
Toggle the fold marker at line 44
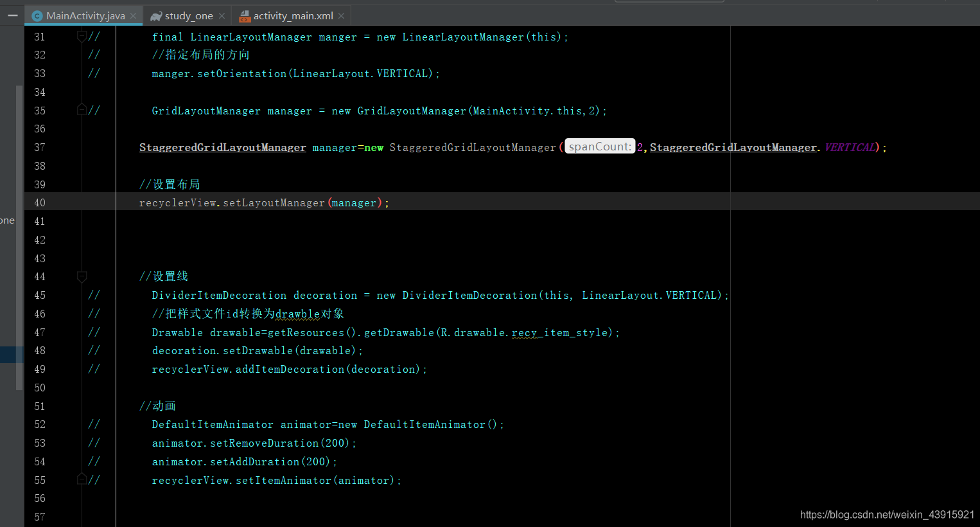(82, 276)
